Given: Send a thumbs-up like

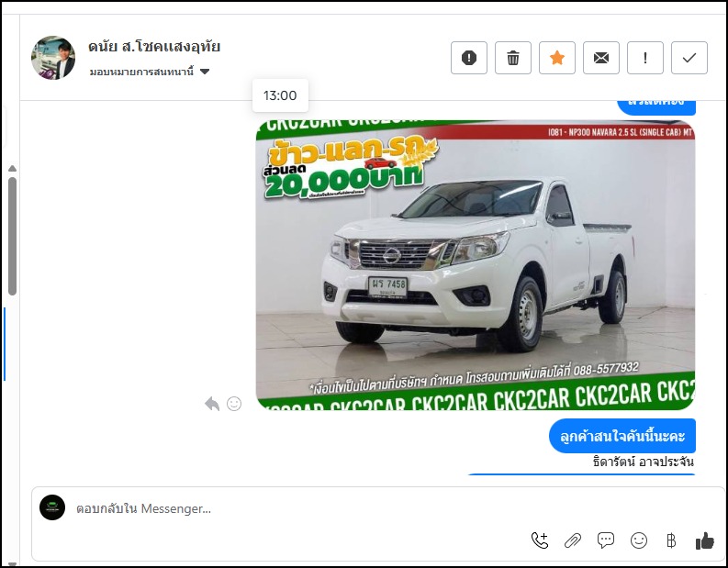Looking at the screenshot, I should (x=705, y=540).
